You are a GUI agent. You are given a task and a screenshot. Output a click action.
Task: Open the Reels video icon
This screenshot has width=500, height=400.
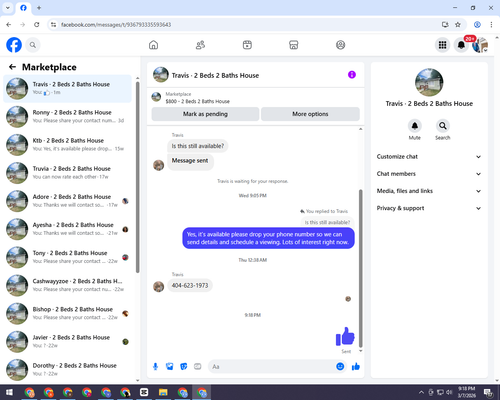pyautogui.click(x=247, y=45)
